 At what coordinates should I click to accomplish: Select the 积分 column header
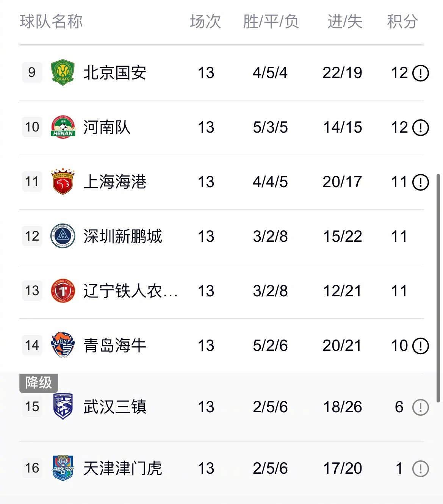tap(402, 22)
